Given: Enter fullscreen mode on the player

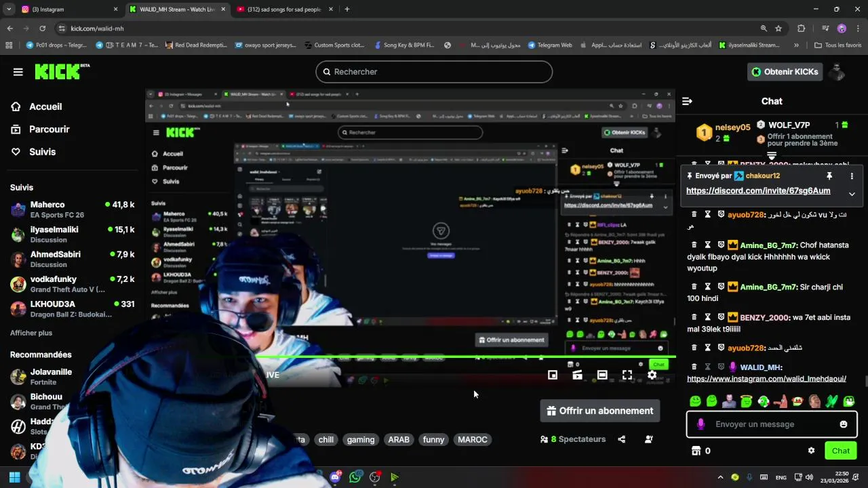Looking at the screenshot, I should coord(627,375).
